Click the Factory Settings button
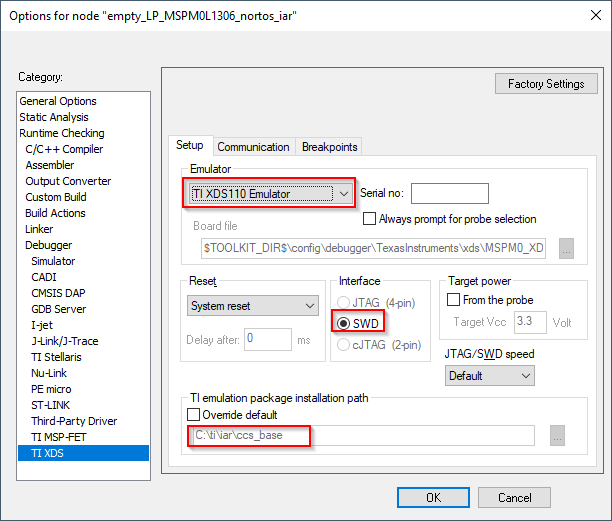This screenshot has height=521, width=612. click(x=546, y=84)
